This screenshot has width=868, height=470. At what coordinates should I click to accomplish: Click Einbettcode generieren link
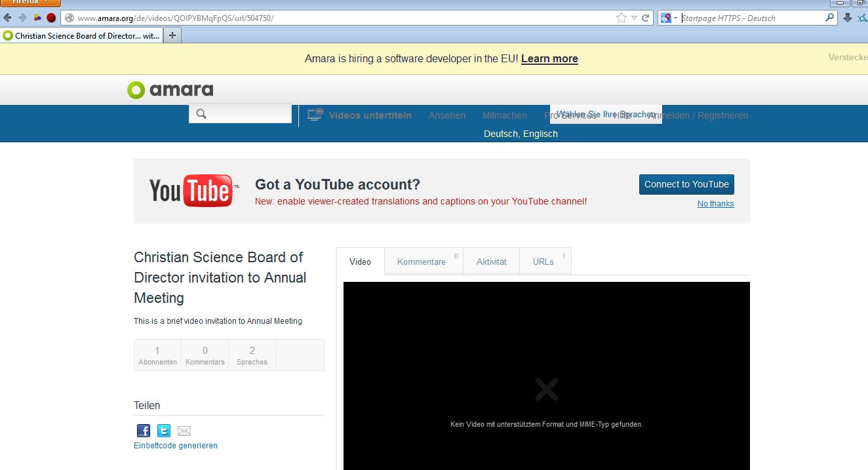click(176, 446)
